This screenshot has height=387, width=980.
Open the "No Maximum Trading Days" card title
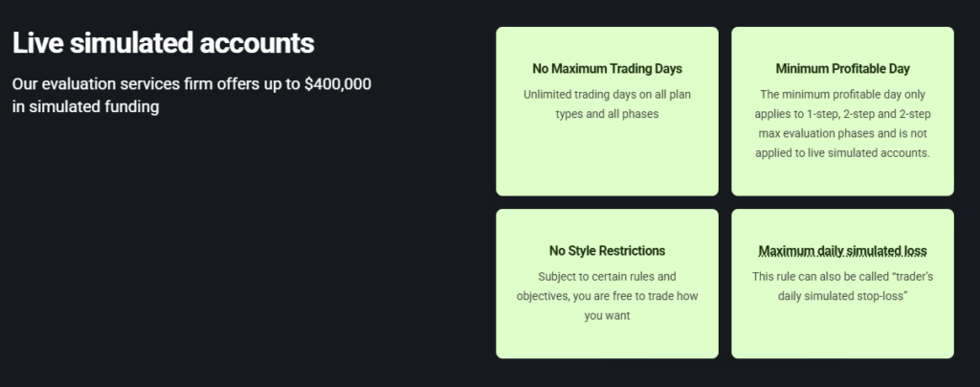[x=607, y=69]
